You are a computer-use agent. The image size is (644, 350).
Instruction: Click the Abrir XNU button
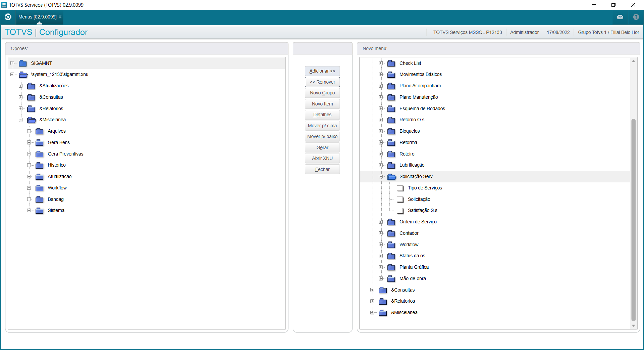pyautogui.click(x=322, y=158)
